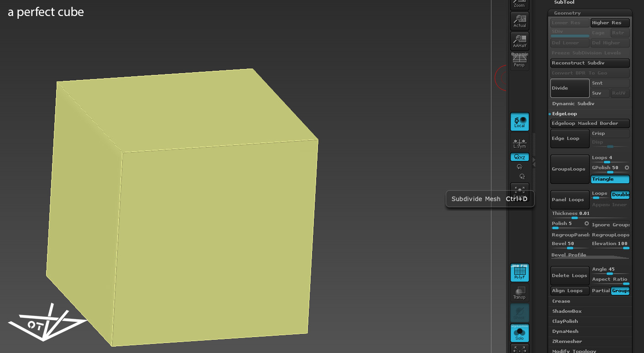
Task: Disable the Triangle option for GroupsLoops
Action: 610,179
